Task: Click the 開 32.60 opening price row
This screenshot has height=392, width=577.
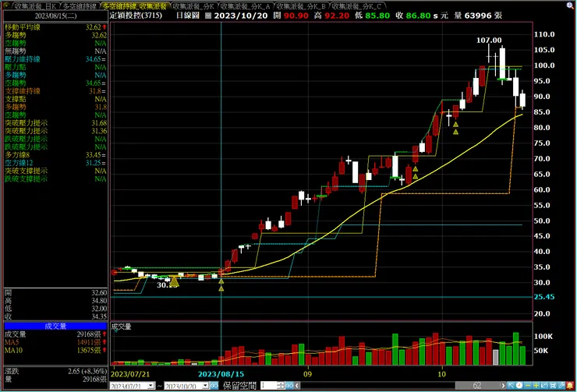Action: pos(55,293)
